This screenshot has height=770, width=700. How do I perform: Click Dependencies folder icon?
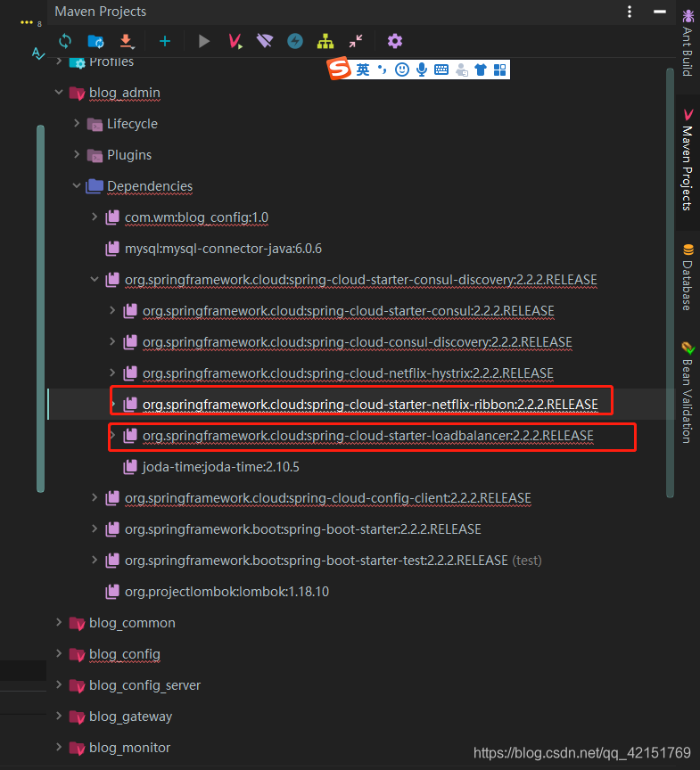click(x=95, y=186)
